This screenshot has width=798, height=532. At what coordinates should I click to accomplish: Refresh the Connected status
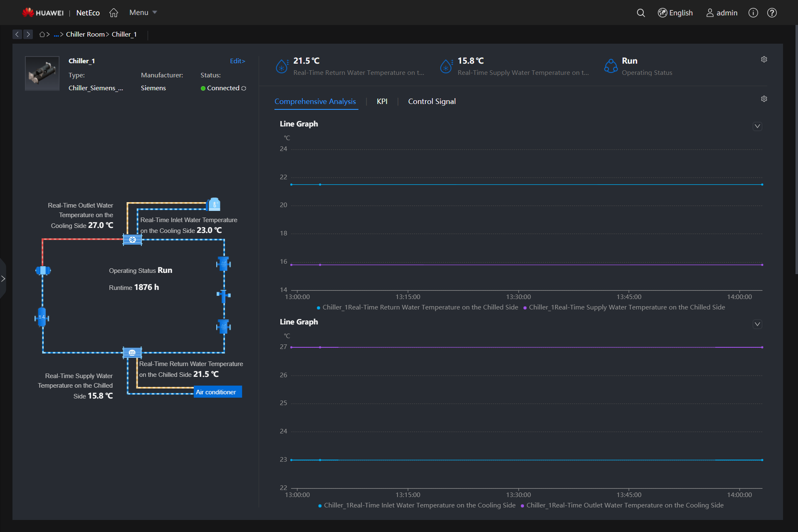coord(244,88)
